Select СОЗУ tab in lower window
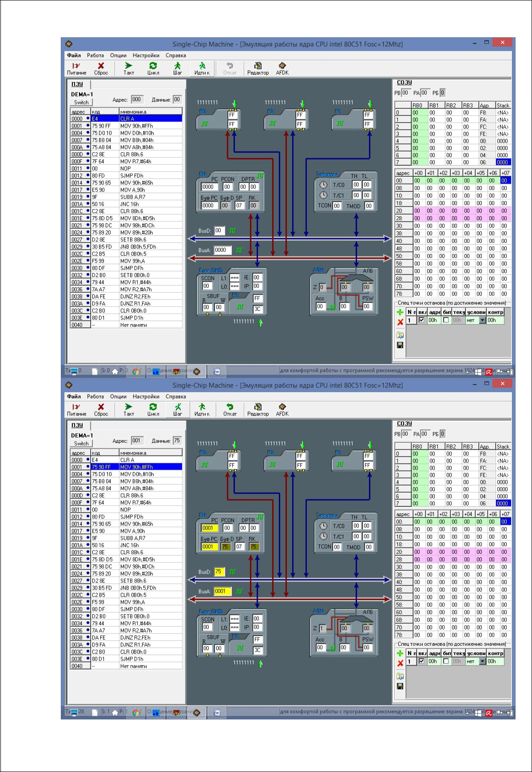This screenshot has width=532, height=772. coord(404,423)
